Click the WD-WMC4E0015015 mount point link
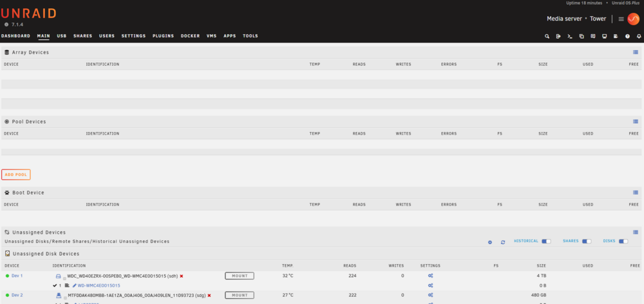 99,285
